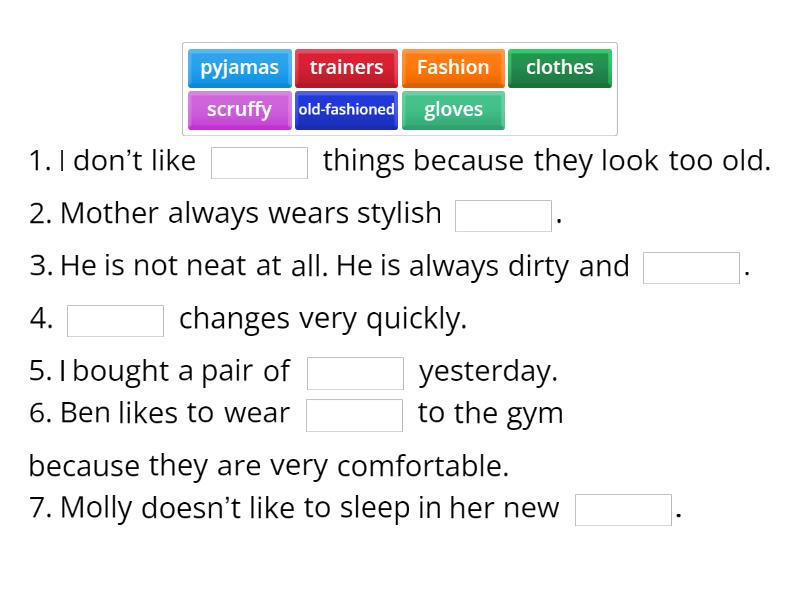This screenshot has height=600, width=800.
Task: Click the blank in the gym sentence
Action: click(354, 413)
